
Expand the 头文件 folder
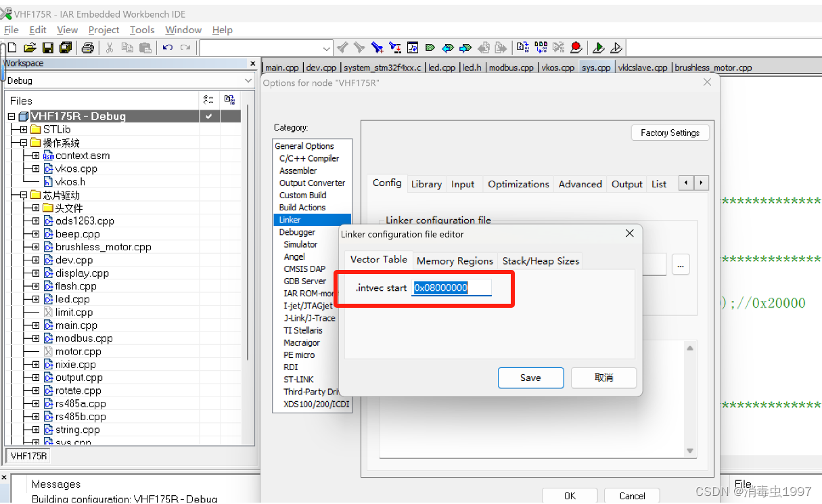coord(36,208)
